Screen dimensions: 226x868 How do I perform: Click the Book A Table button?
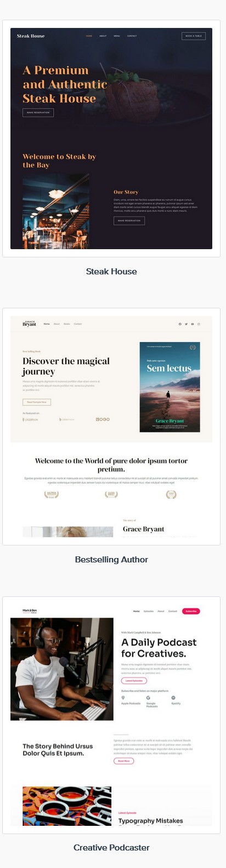tap(194, 36)
